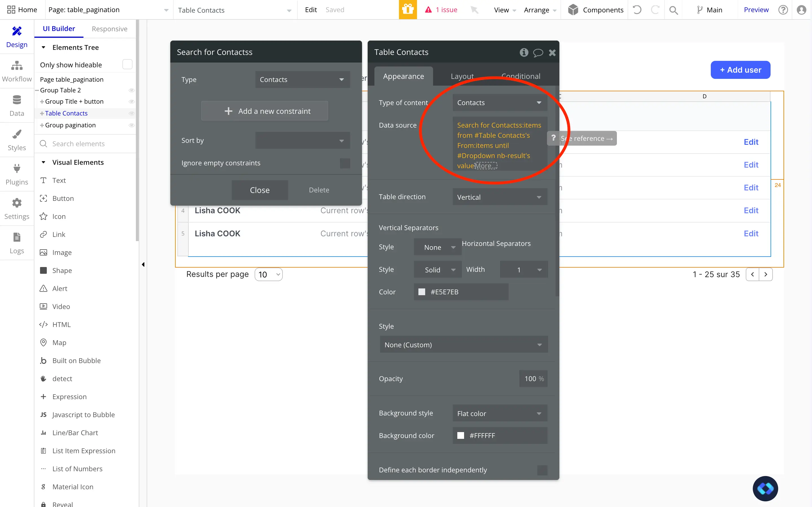Toggle visibility of Group pagination element
This screenshot has width=812, height=507.
(x=131, y=125)
